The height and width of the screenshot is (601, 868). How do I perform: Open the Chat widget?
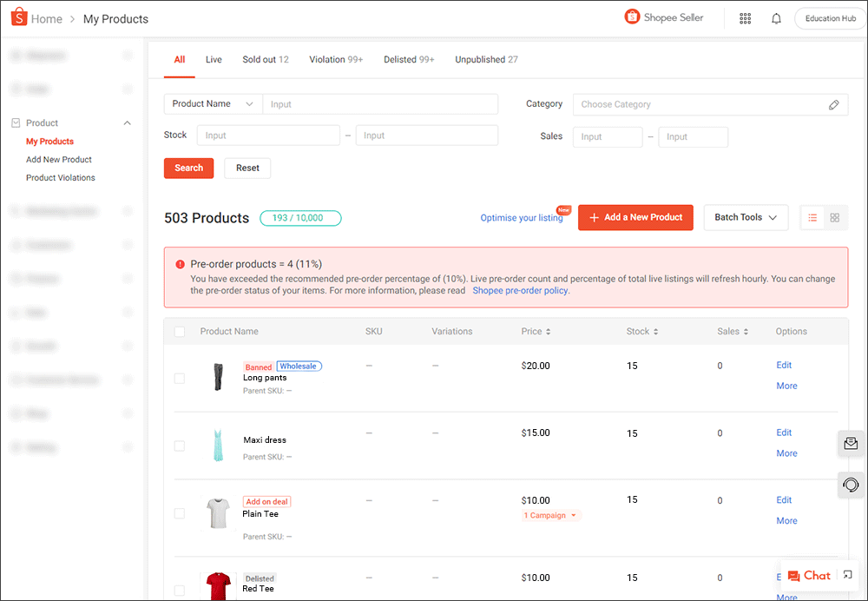[809, 576]
